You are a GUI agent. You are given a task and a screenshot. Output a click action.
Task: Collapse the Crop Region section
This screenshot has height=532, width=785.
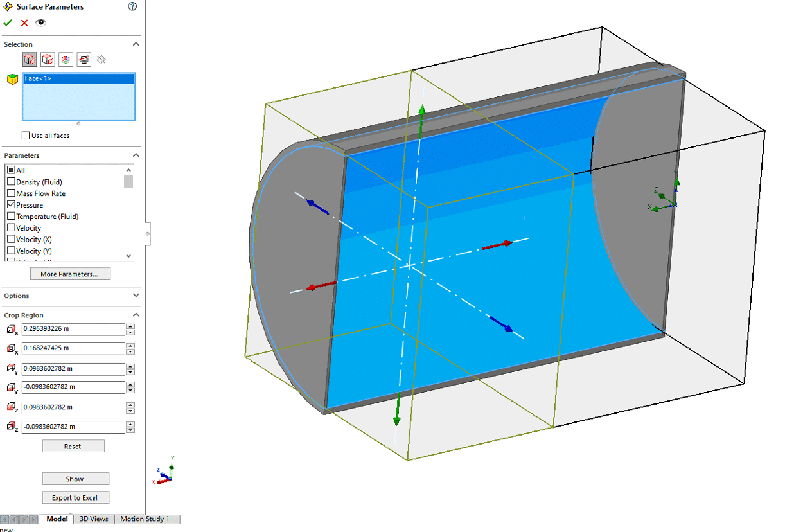click(x=136, y=315)
